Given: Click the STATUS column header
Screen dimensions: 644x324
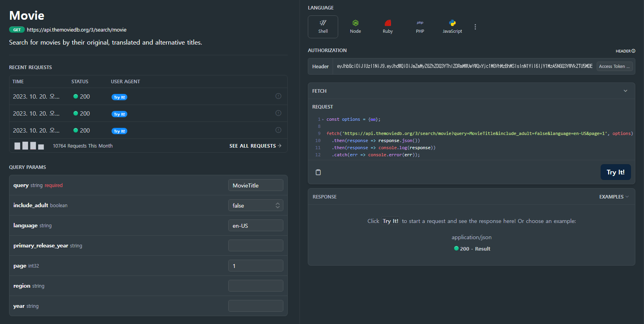Looking at the screenshot, I should coord(80,81).
